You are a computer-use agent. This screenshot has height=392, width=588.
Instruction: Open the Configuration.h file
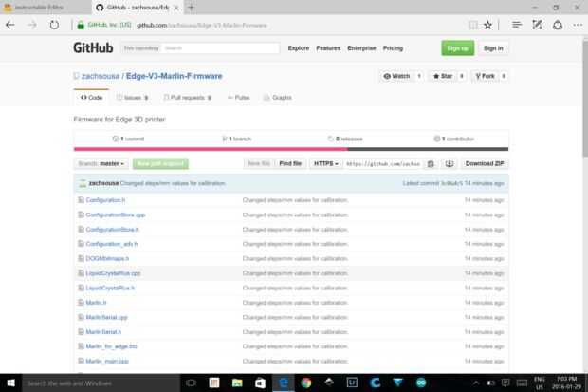[105, 200]
